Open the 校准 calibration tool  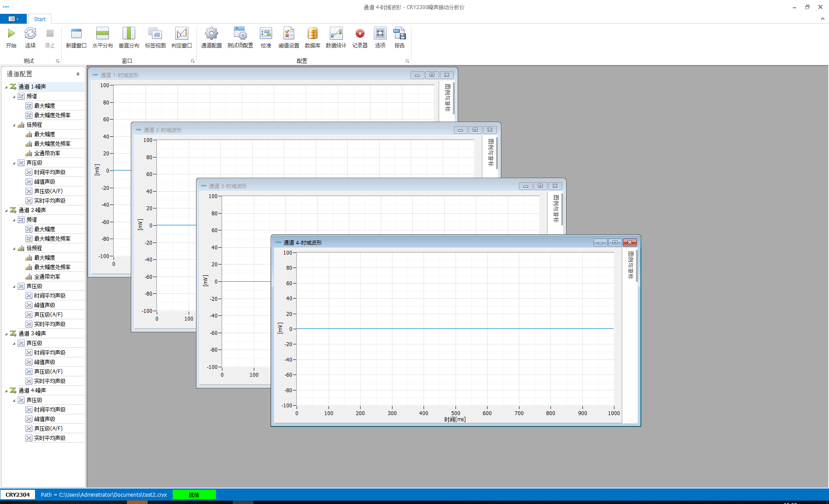tap(266, 34)
